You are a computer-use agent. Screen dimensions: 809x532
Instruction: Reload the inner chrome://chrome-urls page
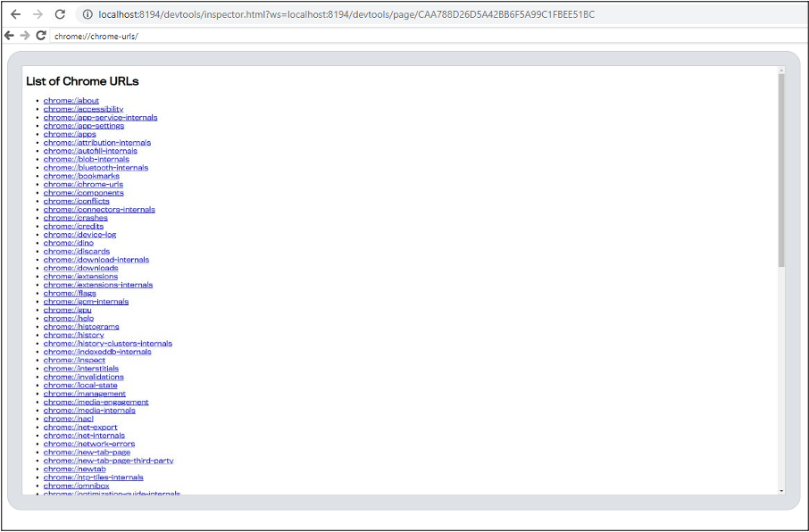point(41,36)
